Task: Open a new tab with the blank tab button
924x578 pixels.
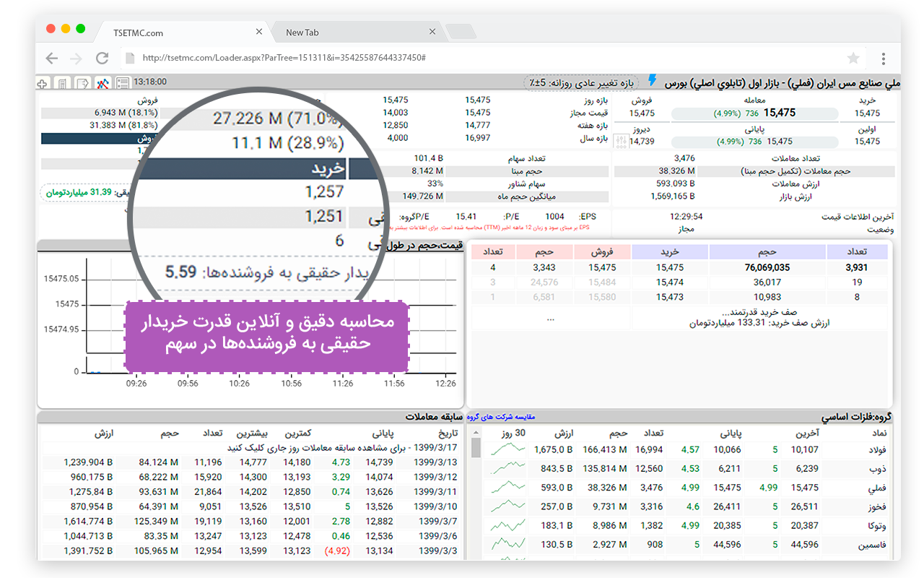Action: pos(461,32)
